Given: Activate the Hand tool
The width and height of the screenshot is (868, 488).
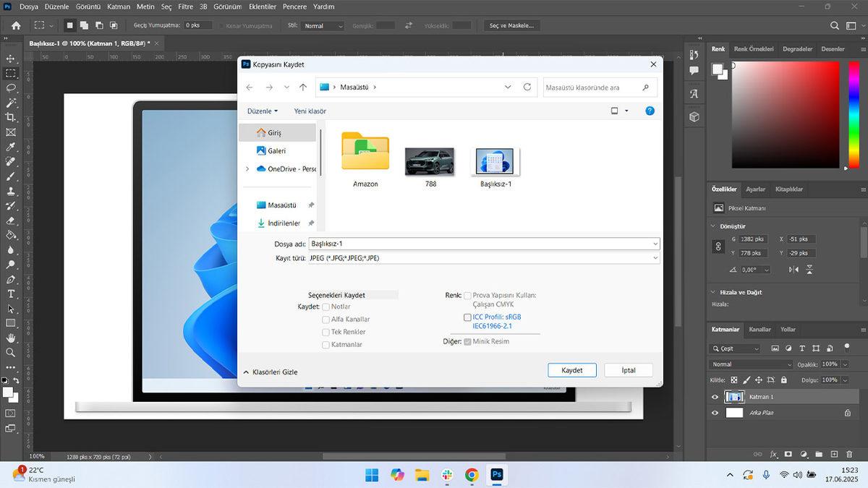Looking at the screenshot, I should [x=11, y=338].
